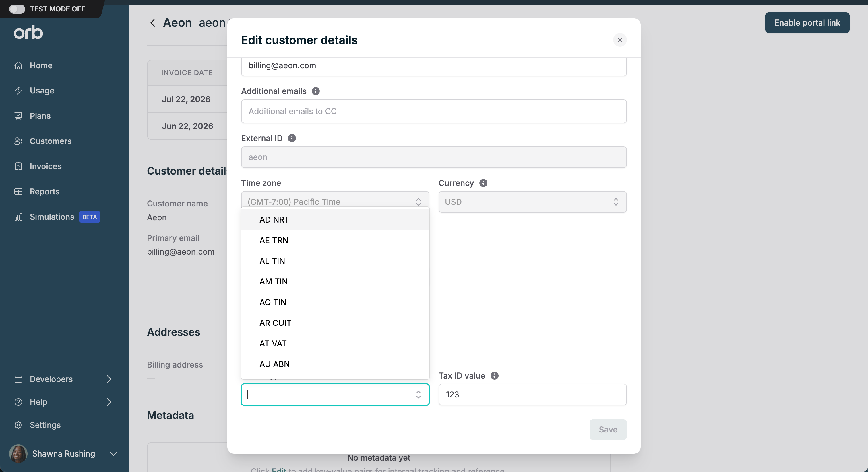Click Shawna Rushing's avatar photo

(x=18, y=453)
